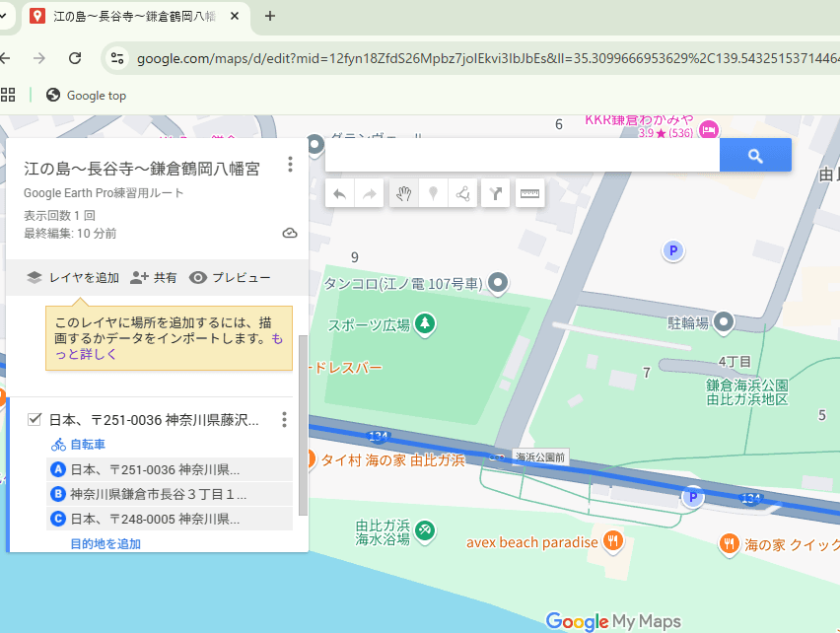Image resolution: width=840 pixels, height=633 pixels.
Task: Open the directions layer options menu
Action: point(284,421)
